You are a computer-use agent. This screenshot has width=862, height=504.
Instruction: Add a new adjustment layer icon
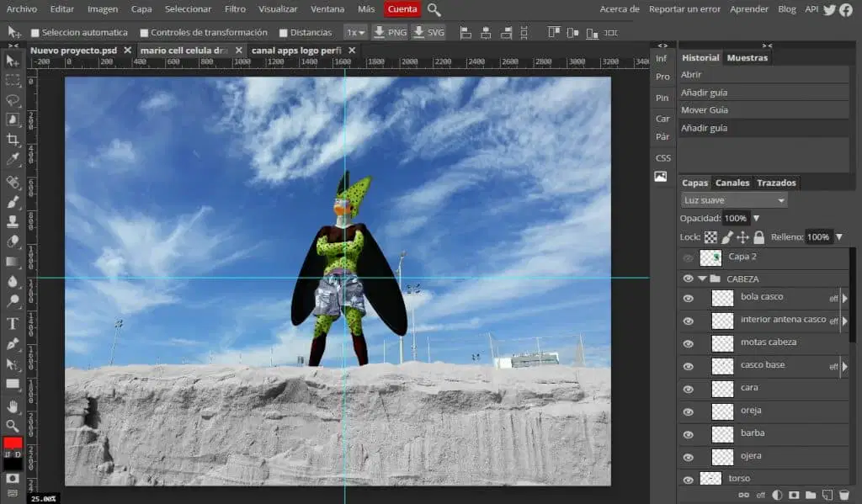point(777,495)
